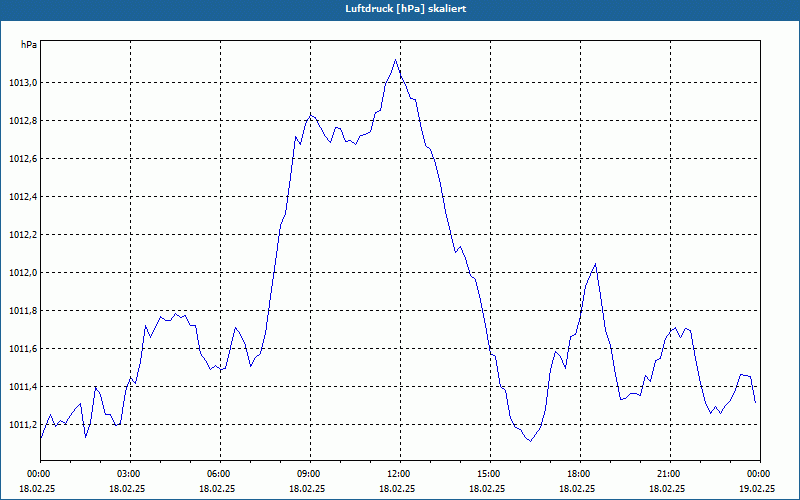Click the 00:00 time label dated 18.02.25
This screenshot has height=500, width=800.
click(x=37, y=474)
